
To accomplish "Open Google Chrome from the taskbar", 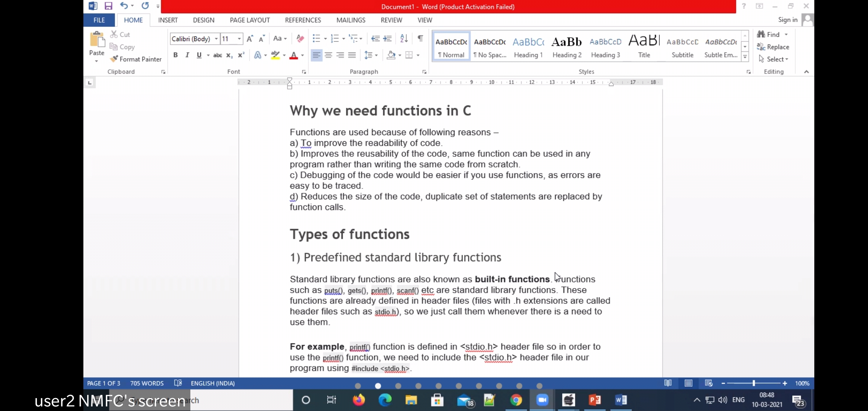I will [x=516, y=400].
